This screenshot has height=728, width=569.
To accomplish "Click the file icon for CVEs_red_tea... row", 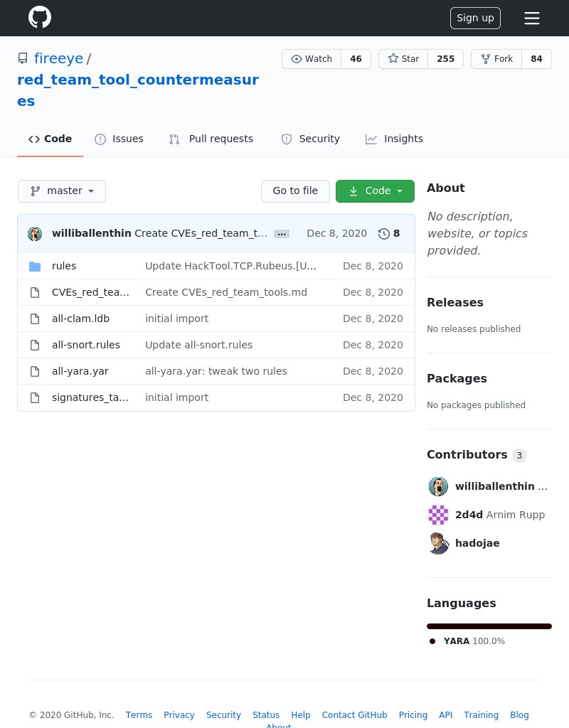I will [x=35, y=292].
